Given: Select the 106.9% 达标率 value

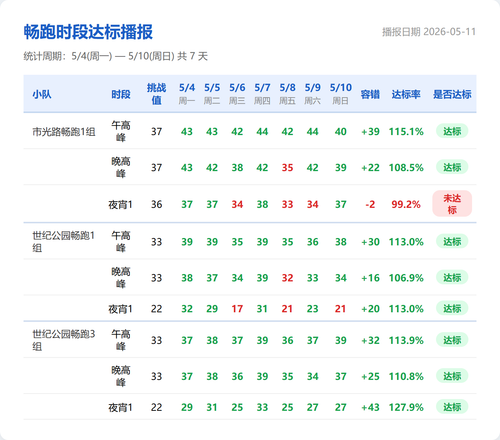Looking at the screenshot, I should point(406,278).
